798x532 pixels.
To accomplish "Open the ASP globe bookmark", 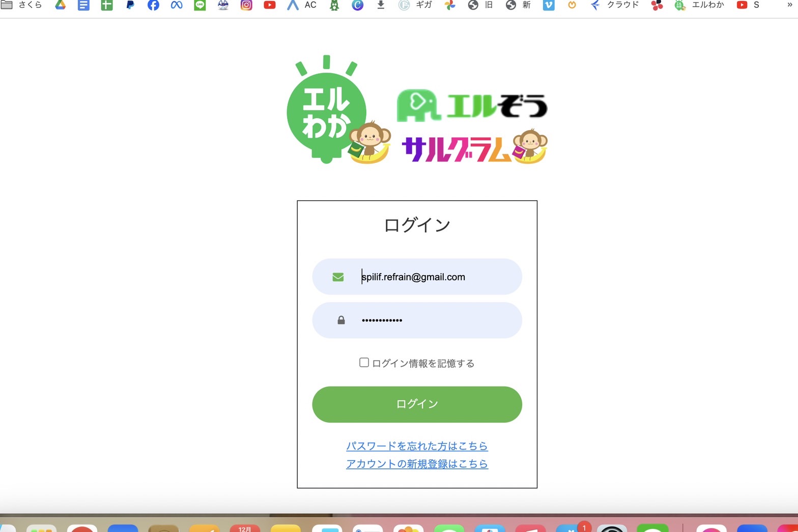I will point(223,5).
